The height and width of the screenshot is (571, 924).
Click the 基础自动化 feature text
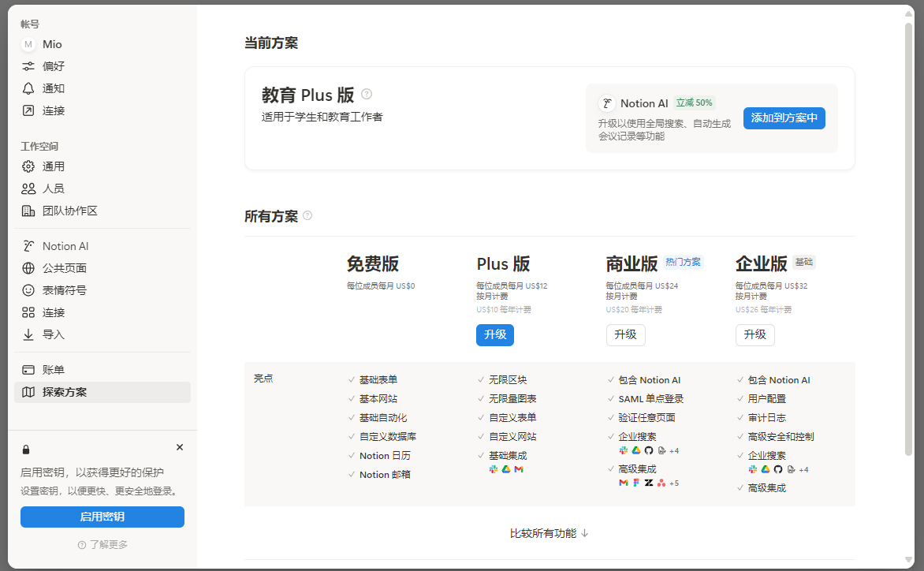click(383, 418)
